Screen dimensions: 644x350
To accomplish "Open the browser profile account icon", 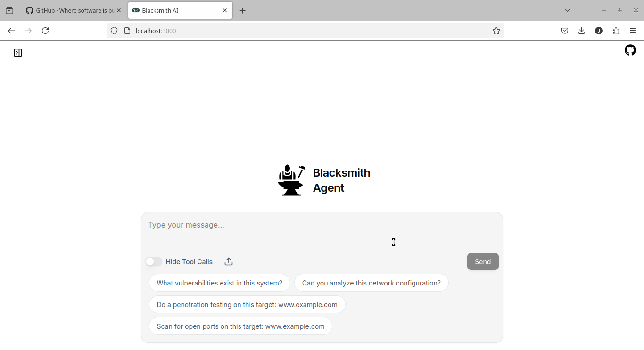I will 599,31.
